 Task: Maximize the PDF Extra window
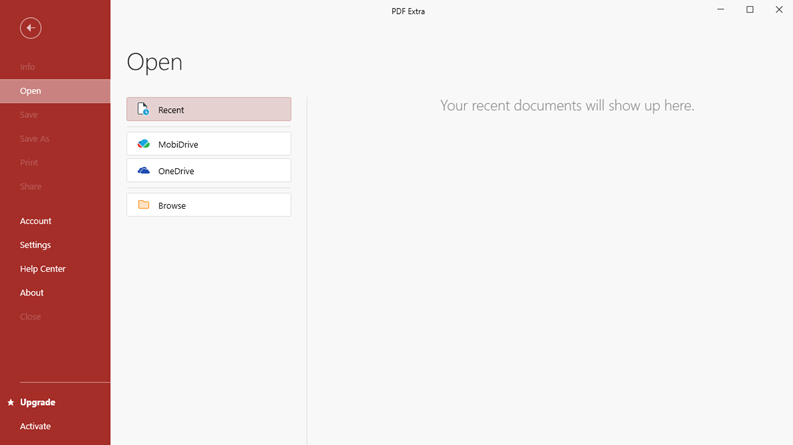click(x=750, y=10)
